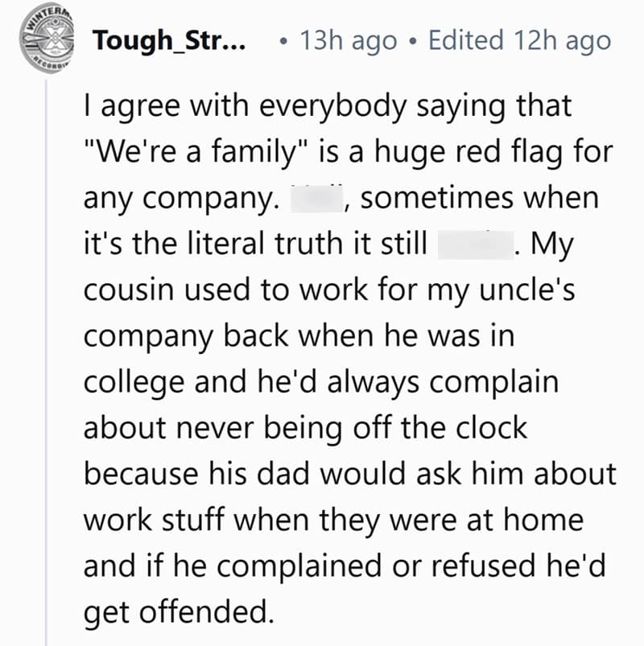The width and height of the screenshot is (644, 646).
Task: Click the blurred word after "it still"
Action: coord(475,245)
